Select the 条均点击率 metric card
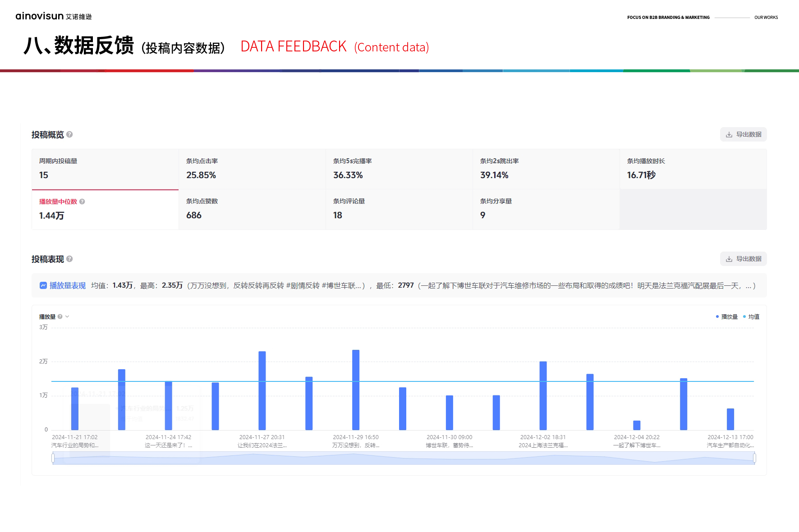Screen dimensions: 799x532 pyautogui.click(x=252, y=169)
